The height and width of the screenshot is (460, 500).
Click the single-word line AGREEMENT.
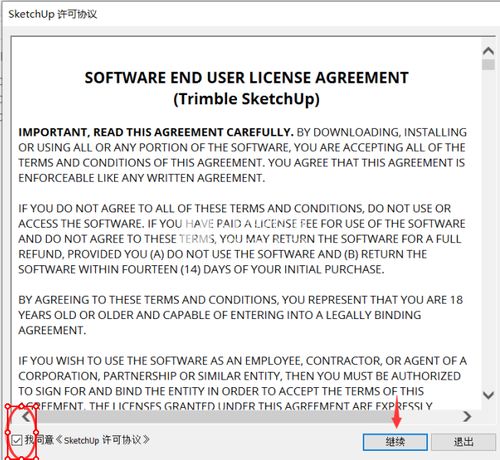pos(52,330)
